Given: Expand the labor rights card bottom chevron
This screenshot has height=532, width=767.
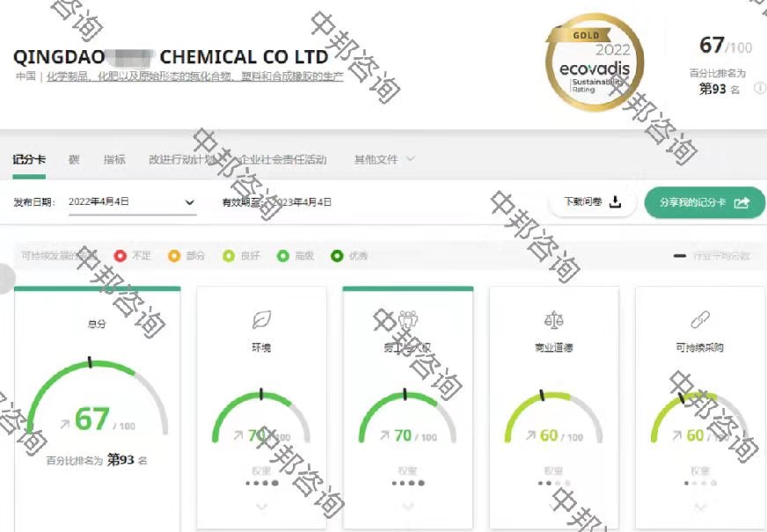Looking at the screenshot, I should tap(407, 507).
